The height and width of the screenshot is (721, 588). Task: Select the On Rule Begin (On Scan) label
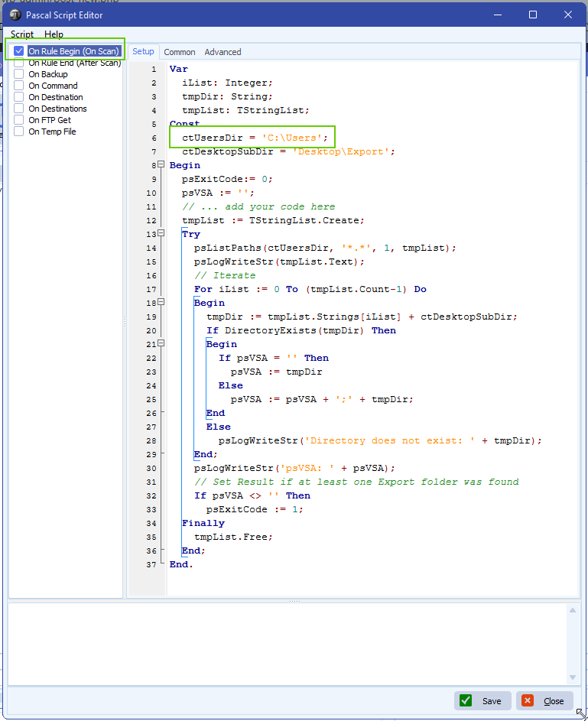73,51
